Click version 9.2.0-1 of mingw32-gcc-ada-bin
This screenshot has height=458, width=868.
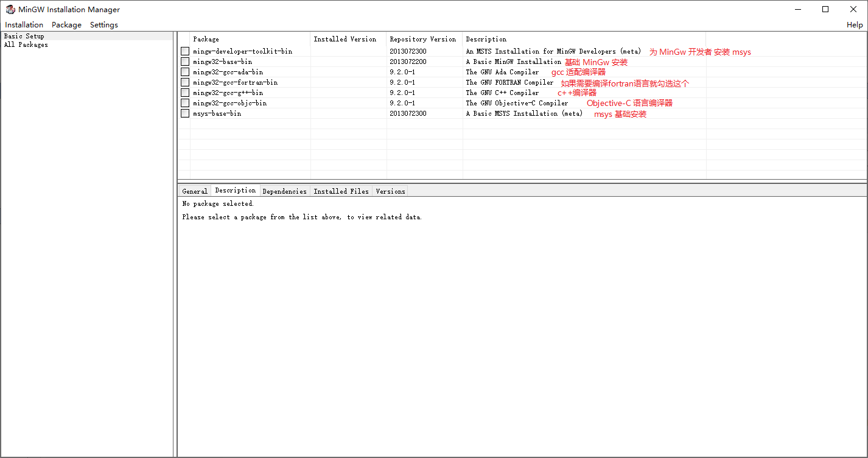coord(403,72)
